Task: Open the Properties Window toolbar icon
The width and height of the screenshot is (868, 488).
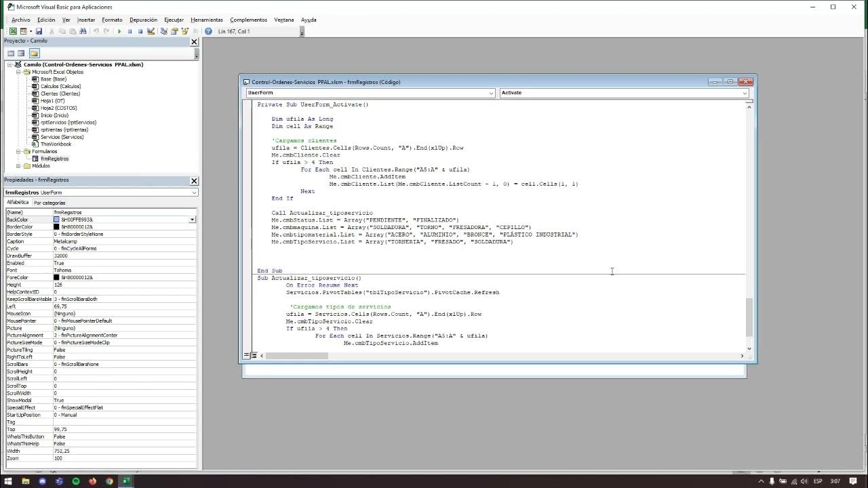Action: tap(174, 31)
